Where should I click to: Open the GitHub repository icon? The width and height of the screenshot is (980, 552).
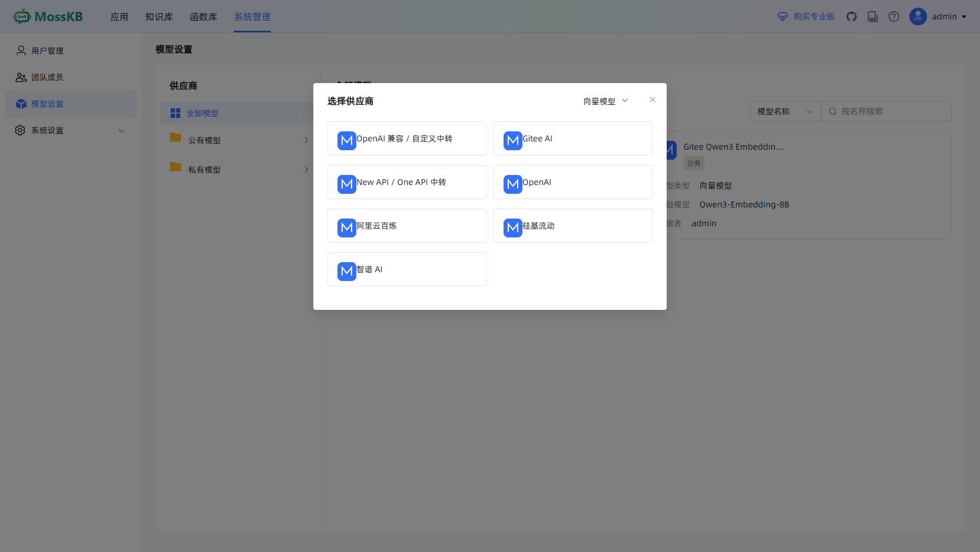click(x=852, y=16)
